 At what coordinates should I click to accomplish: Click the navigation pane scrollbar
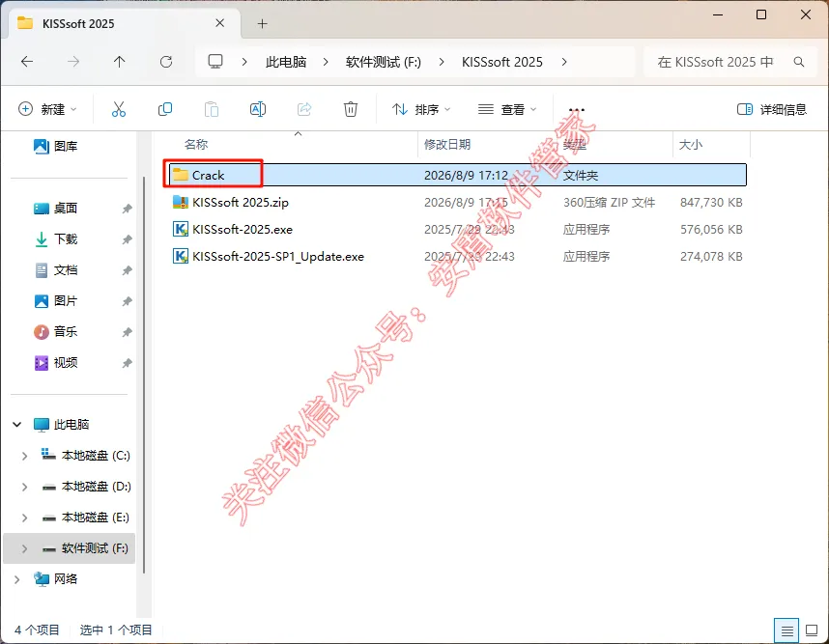144,375
